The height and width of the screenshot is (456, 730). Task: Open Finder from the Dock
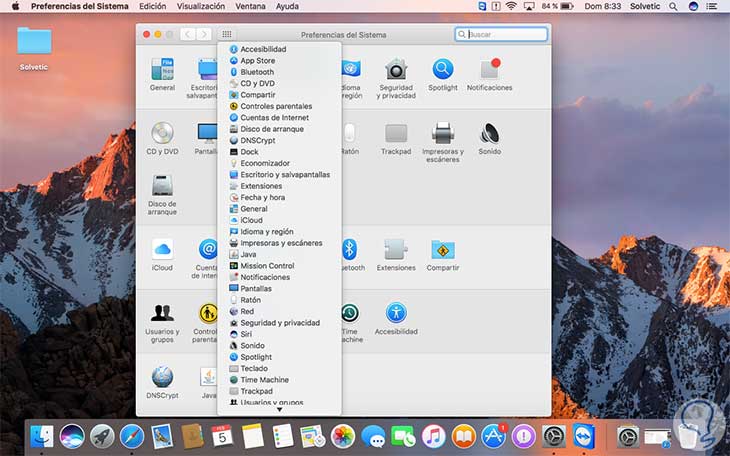tap(42, 436)
